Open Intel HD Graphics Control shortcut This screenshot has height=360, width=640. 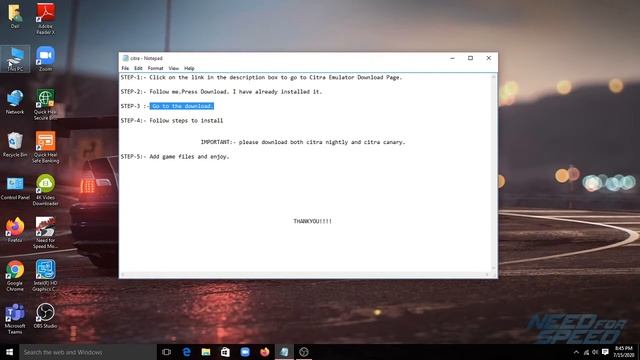pyautogui.click(x=45, y=276)
